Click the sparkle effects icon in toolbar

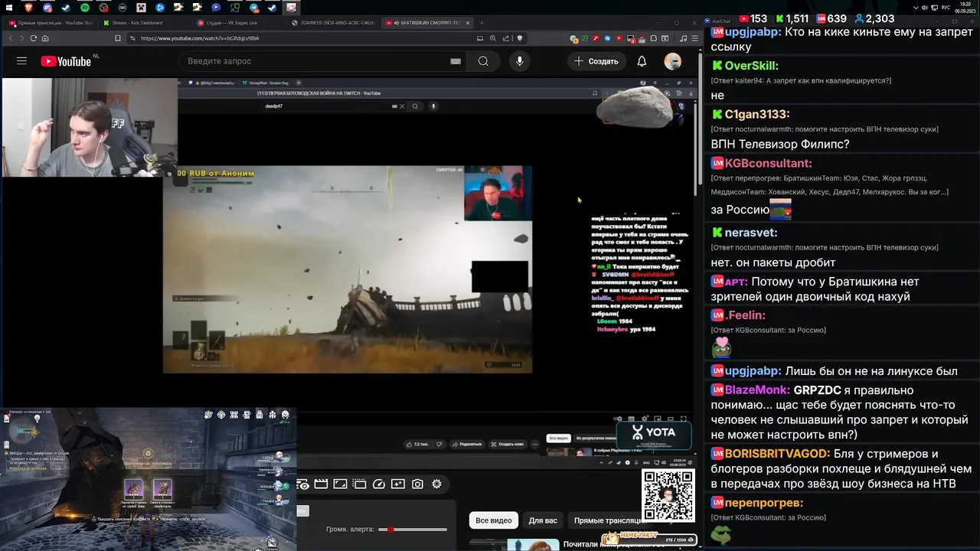pos(397,484)
